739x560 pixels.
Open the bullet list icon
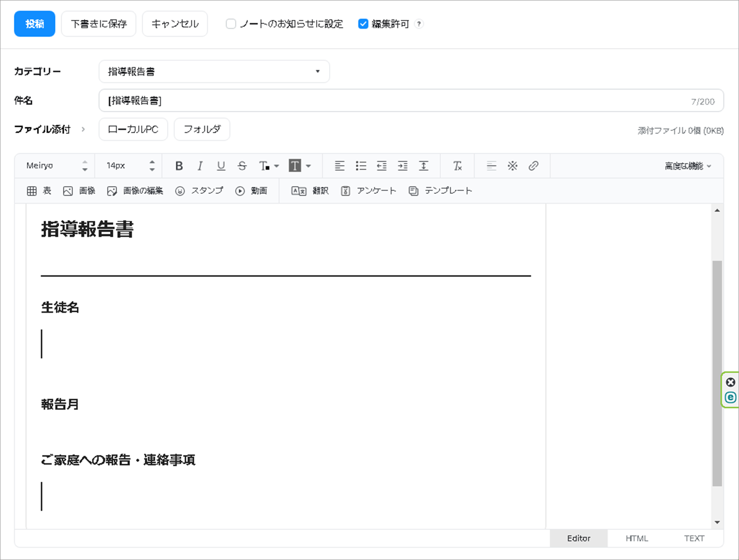[x=361, y=166]
